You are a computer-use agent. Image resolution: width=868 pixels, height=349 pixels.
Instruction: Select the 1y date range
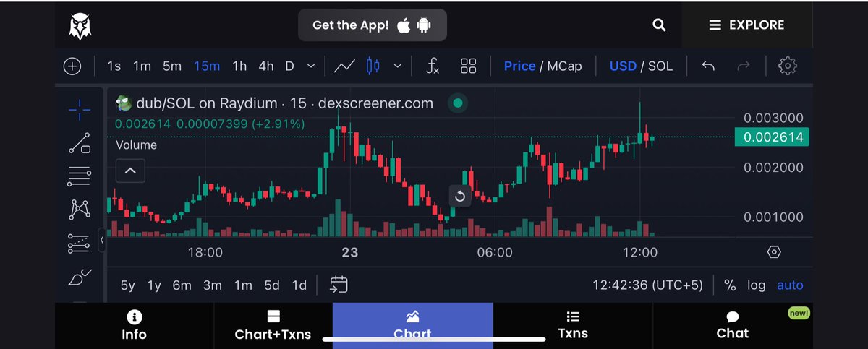pyautogui.click(x=154, y=285)
